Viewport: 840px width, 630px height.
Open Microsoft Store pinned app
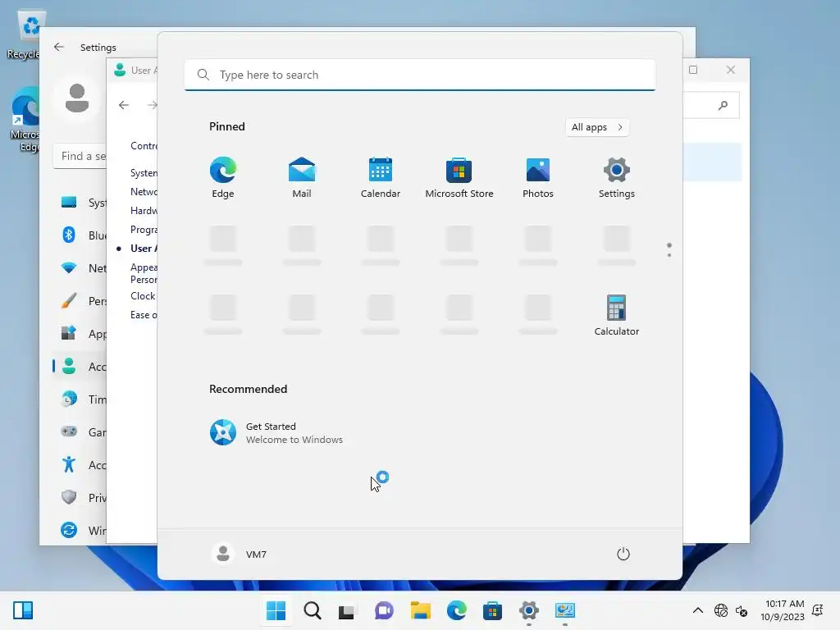click(x=459, y=177)
